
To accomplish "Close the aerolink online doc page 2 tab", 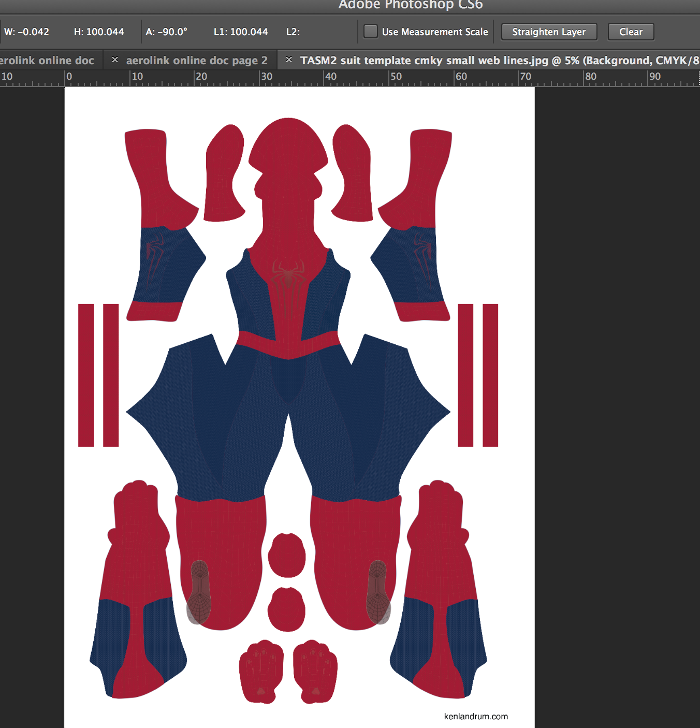I will [x=115, y=60].
